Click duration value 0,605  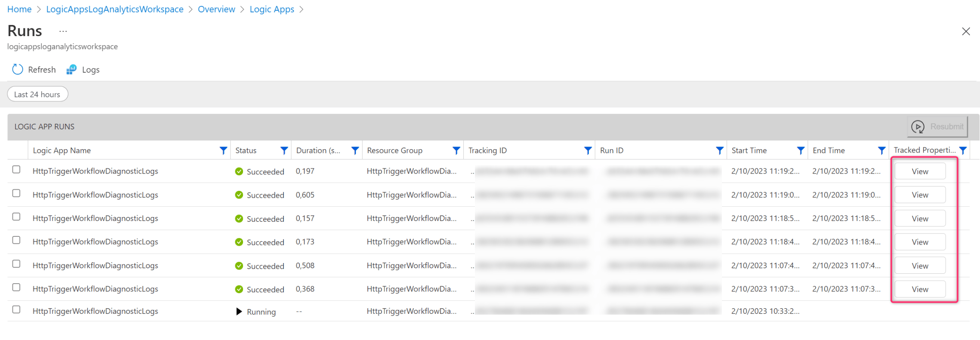point(305,195)
